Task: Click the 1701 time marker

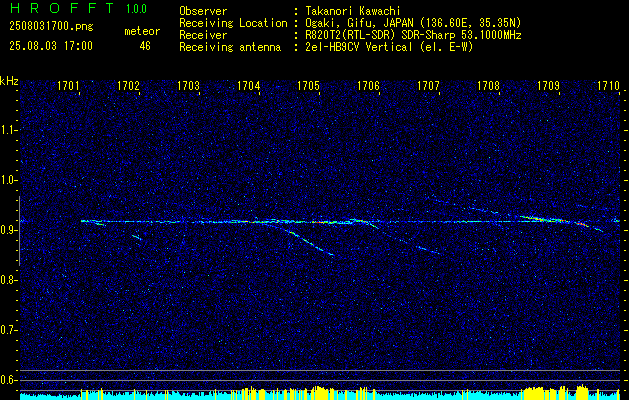Action: 68,86
